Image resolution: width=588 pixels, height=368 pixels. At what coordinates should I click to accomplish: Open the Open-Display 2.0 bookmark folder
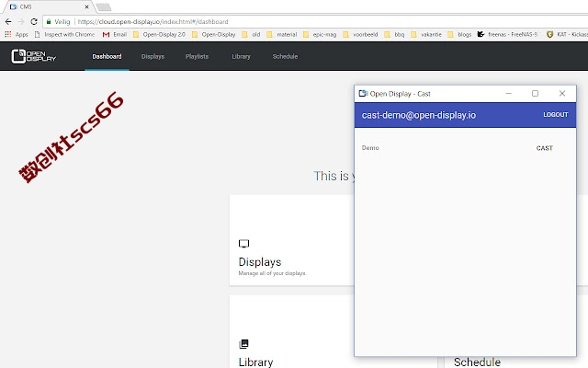pos(159,35)
